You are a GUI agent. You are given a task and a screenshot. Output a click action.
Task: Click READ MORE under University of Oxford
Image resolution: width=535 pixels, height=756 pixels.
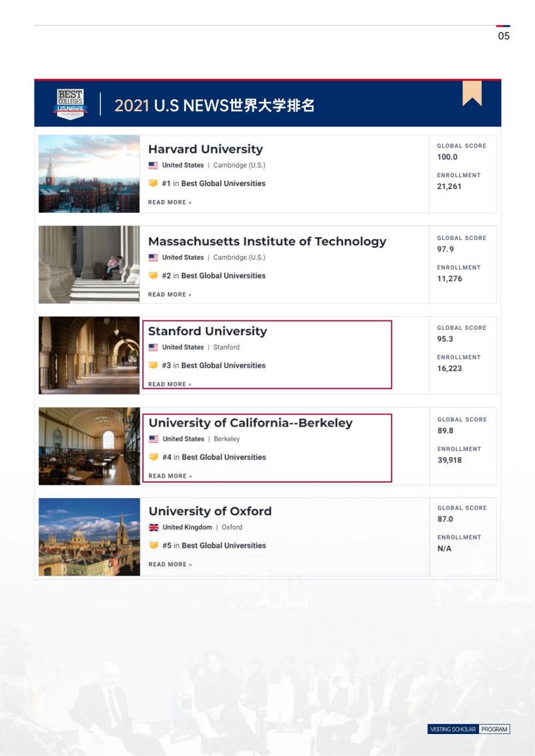point(171,564)
